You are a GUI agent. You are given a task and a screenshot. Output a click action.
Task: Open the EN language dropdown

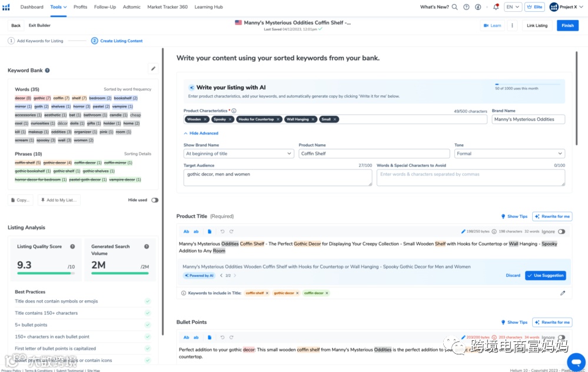pos(513,6)
